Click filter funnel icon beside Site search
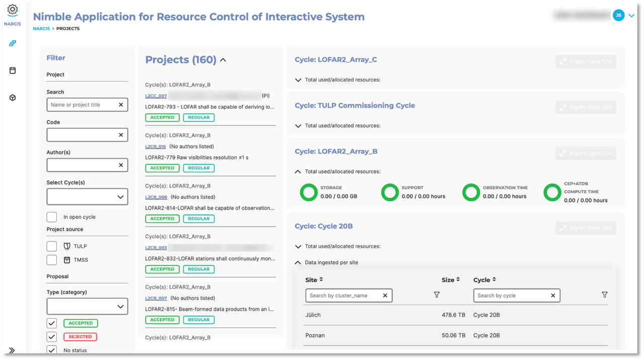Screen dimensions: 644x360 [x=437, y=295]
